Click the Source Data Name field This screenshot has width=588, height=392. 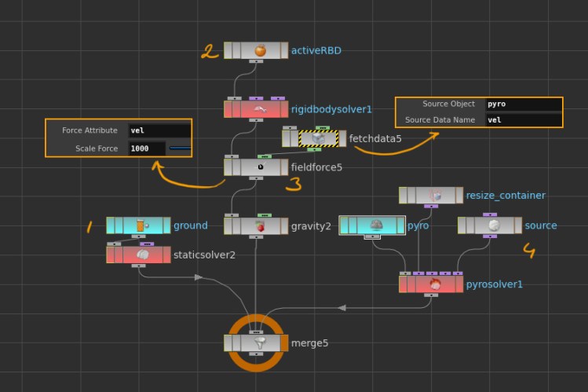pyautogui.click(x=523, y=120)
